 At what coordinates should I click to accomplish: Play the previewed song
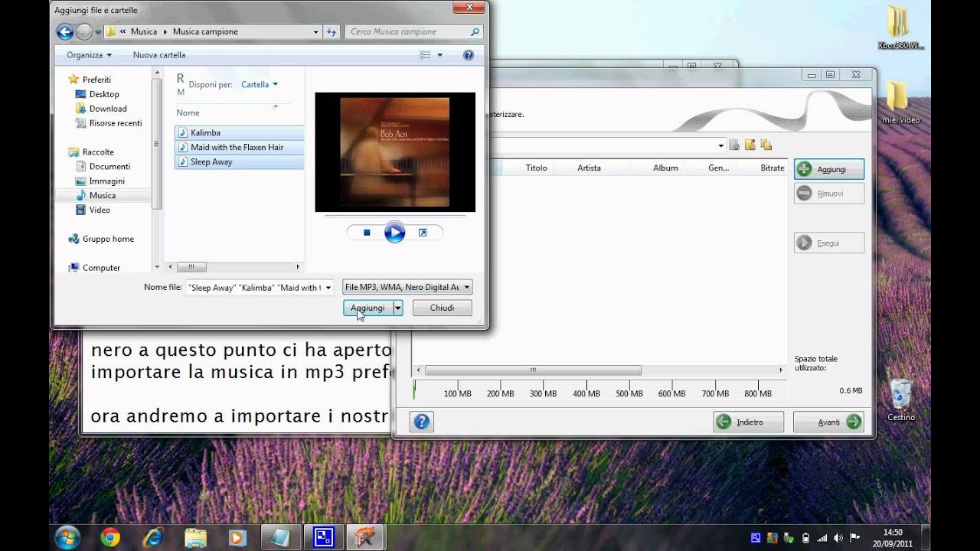coord(394,233)
